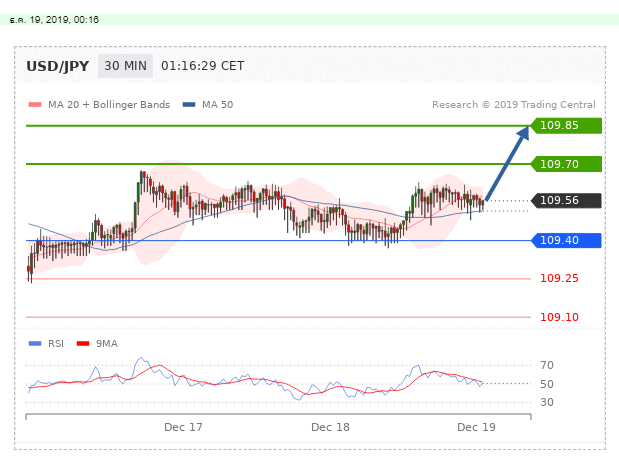Click the 109.56 current price tag
Screen dimensions: 619x462
pos(566,200)
